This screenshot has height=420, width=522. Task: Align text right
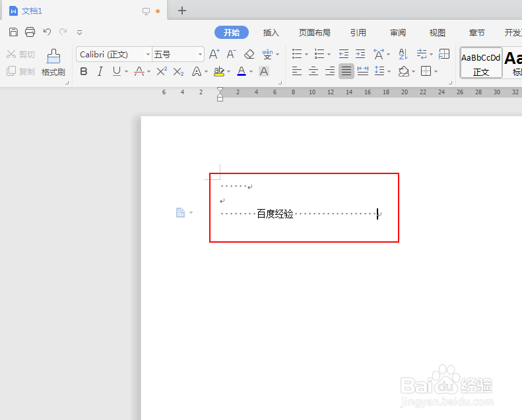point(330,71)
